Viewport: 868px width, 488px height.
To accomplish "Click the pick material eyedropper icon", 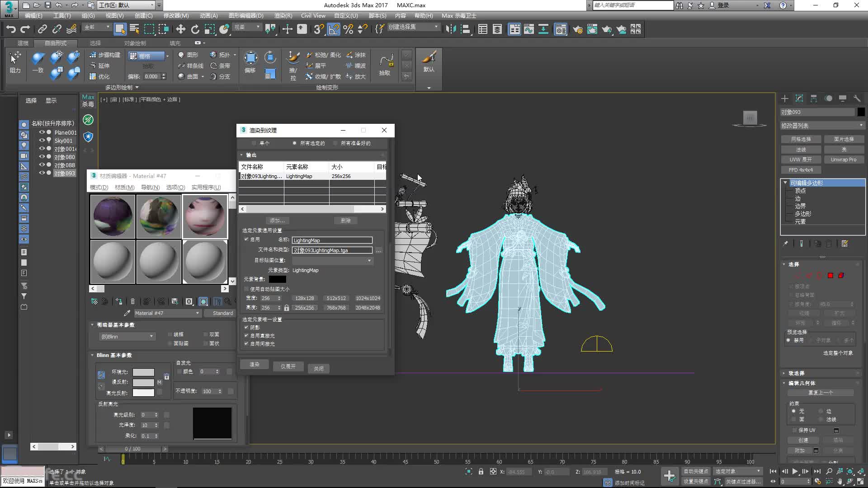I will 127,313.
